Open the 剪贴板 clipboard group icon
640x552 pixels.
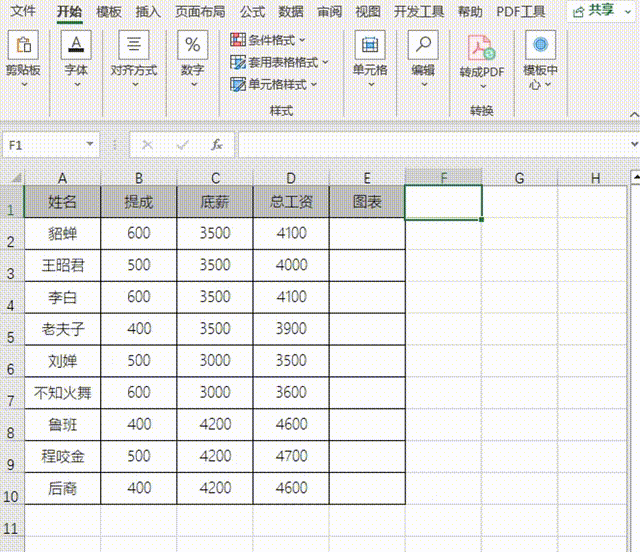pyautogui.click(x=23, y=45)
